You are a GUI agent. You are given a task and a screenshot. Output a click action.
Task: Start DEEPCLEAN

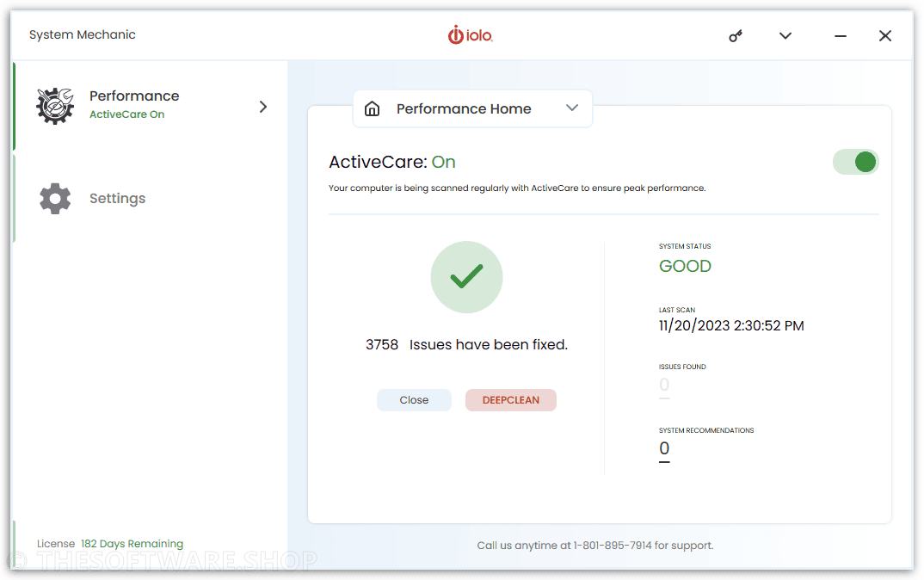(511, 400)
